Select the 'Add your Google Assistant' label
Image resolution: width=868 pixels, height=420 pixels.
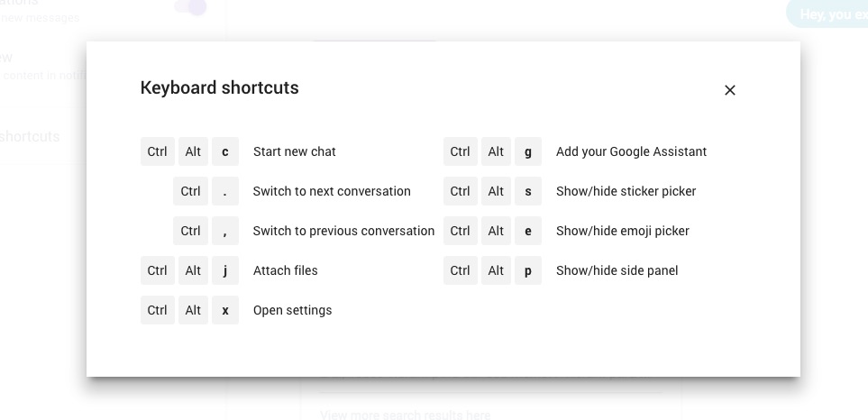[631, 151]
